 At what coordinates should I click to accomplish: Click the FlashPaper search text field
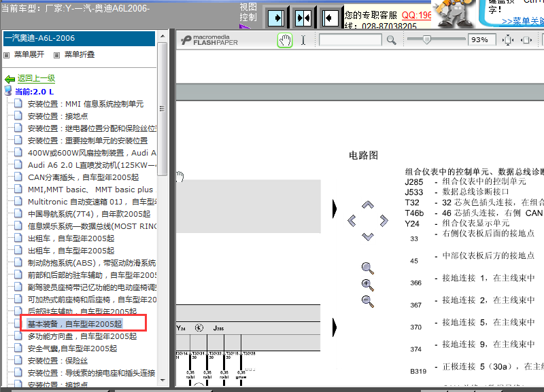[350, 40]
